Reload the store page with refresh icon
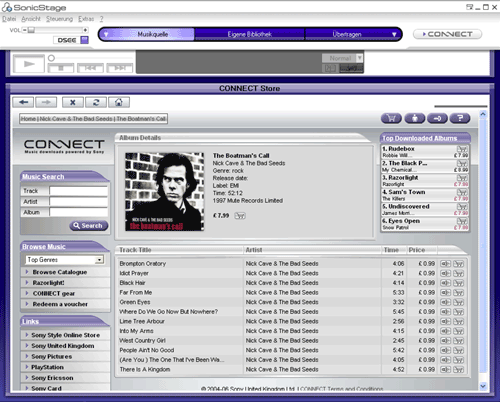This screenshot has height=402, width=500. [96, 102]
